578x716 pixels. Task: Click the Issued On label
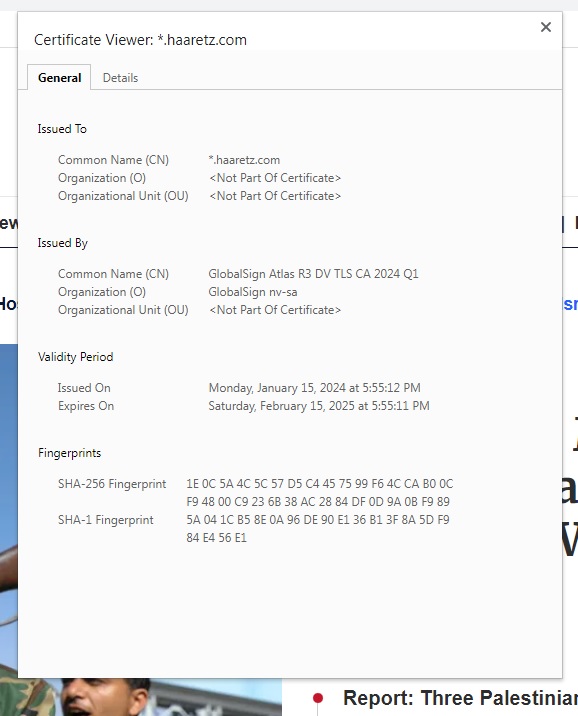[84, 388]
